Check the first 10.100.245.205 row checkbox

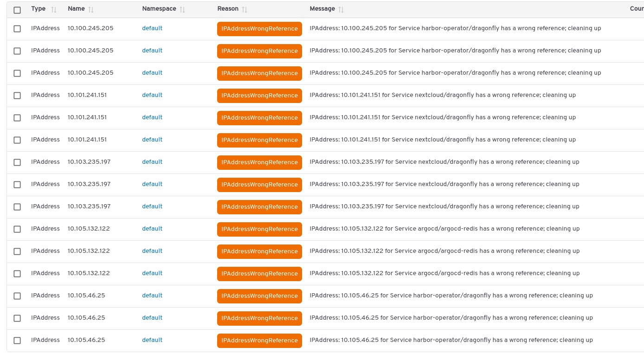click(17, 29)
